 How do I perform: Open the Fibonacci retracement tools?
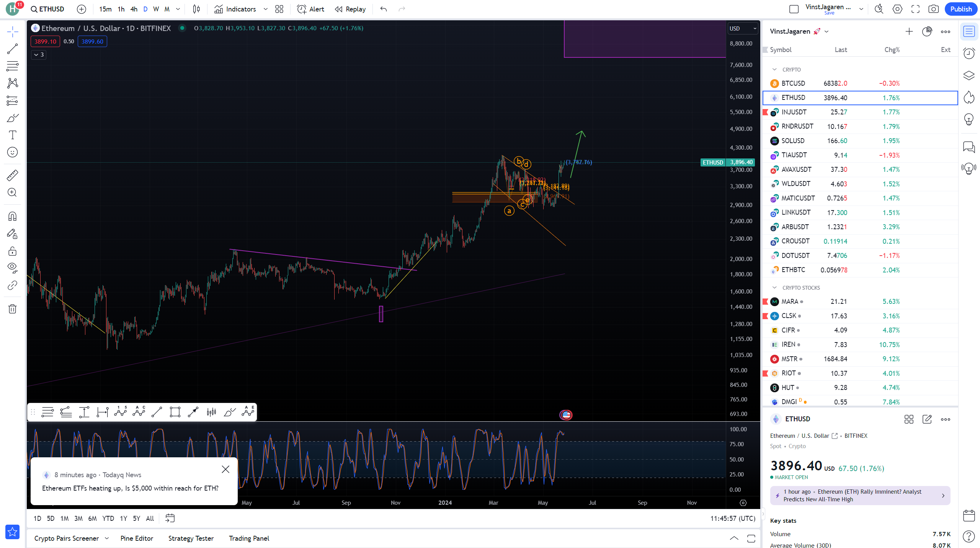click(12, 66)
